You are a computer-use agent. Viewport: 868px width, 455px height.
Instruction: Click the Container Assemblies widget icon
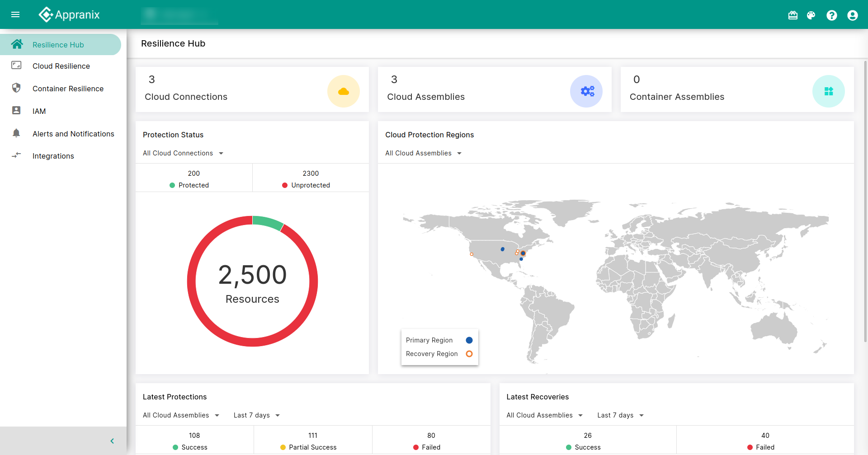point(828,91)
